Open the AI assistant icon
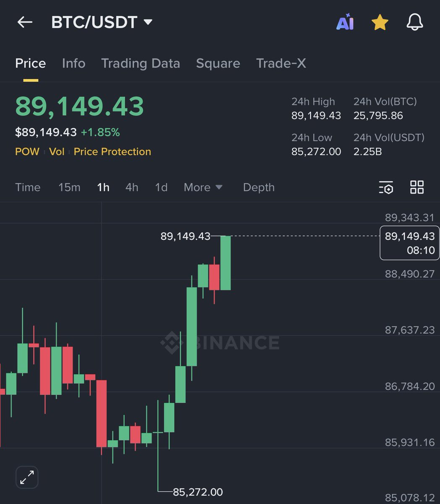440x504 pixels. (345, 22)
